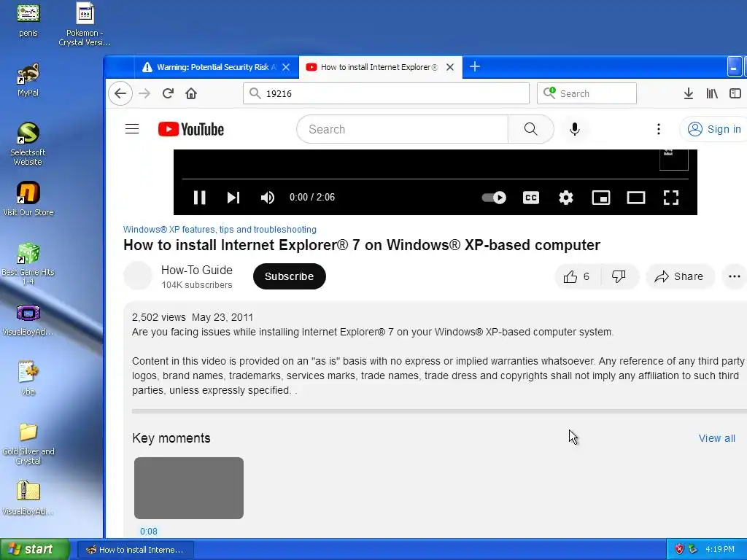The width and height of the screenshot is (747, 560).
Task: Click the YouTube search magnifier button
Action: 531,129
